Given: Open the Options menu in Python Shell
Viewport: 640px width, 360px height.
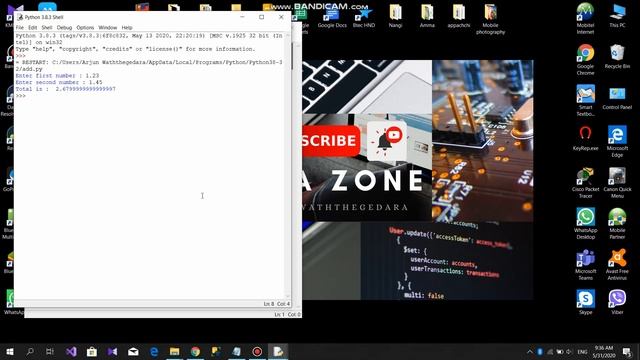Looking at the screenshot, I should click(85, 27).
